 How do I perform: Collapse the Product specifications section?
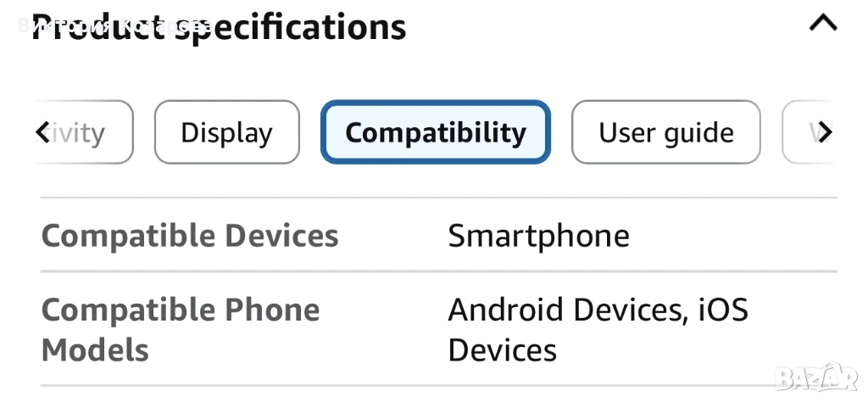coord(822,24)
